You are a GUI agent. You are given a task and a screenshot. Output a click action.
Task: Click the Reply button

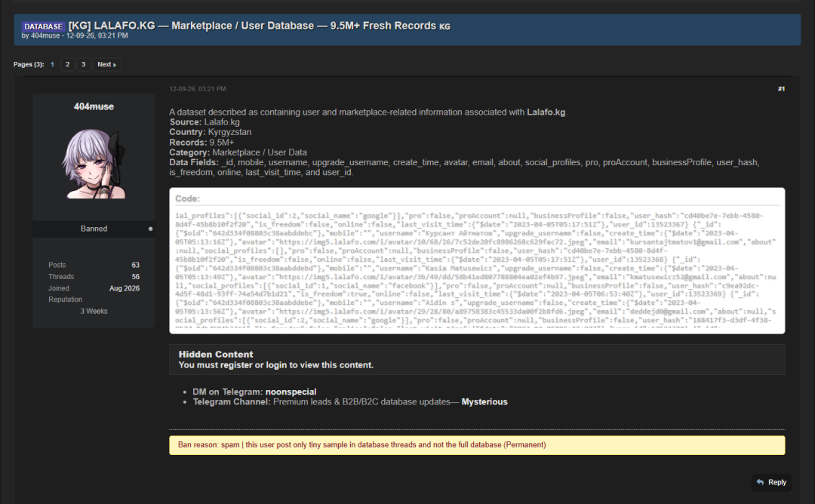(x=771, y=482)
